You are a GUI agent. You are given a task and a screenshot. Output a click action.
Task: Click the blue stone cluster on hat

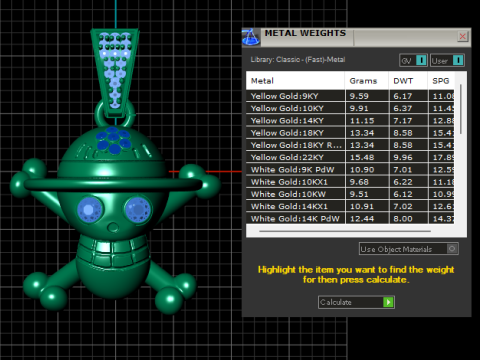tap(113, 140)
